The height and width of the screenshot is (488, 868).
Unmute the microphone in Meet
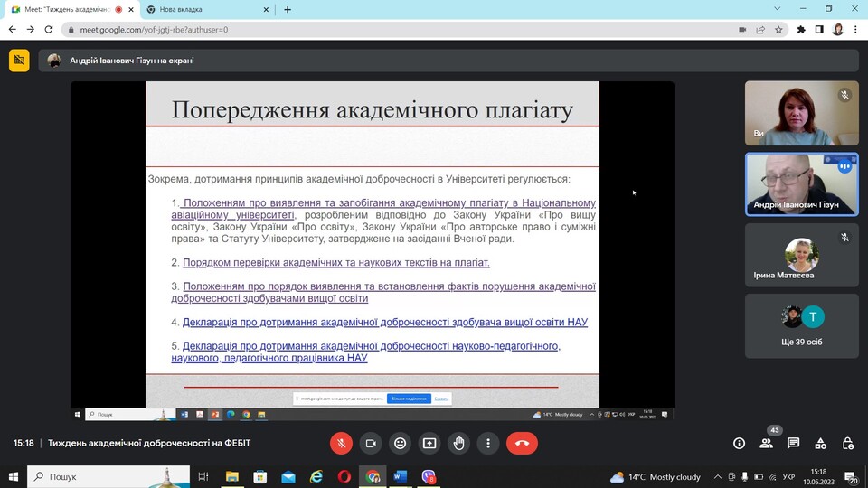pos(341,443)
